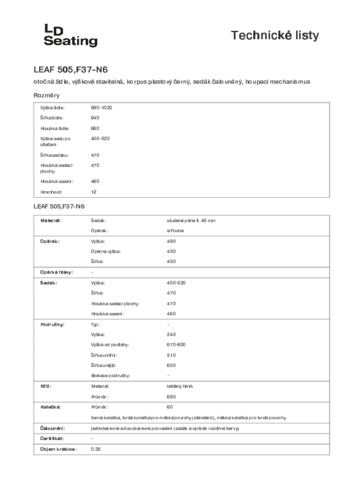Select the upholstery text 'jednobarevné a dvoubarevné provedení'
The image size is (364, 500).
131,428
